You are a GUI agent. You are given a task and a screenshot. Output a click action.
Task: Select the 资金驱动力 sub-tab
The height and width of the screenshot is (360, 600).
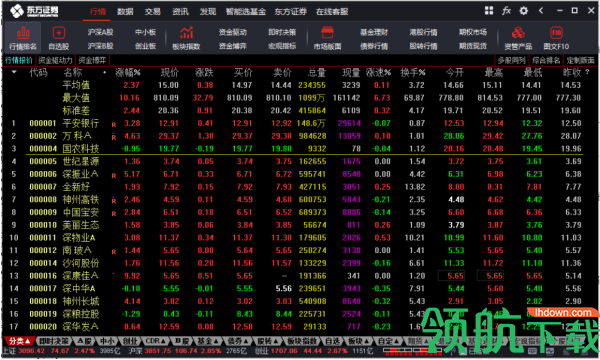tap(55, 60)
